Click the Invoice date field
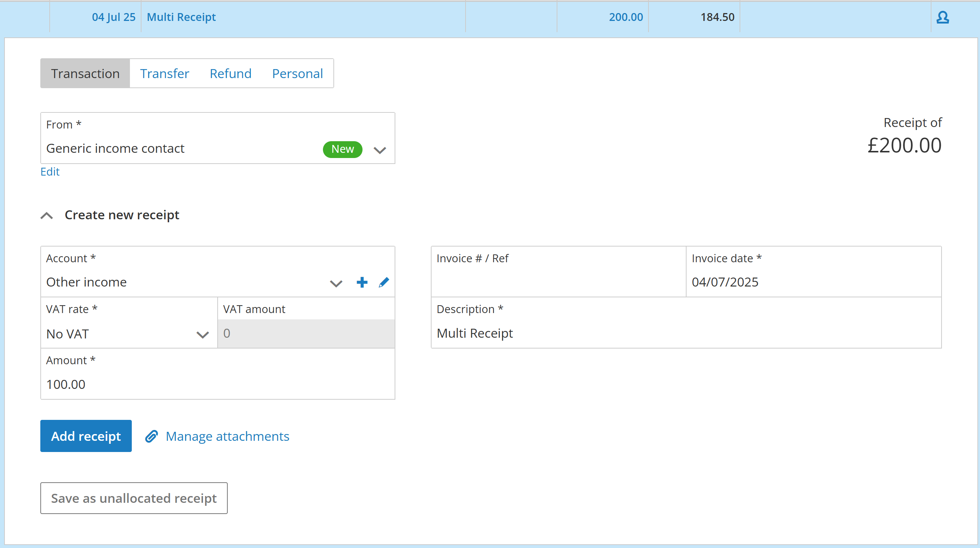This screenshot has width=980, height=548. (x=813, y=282)
